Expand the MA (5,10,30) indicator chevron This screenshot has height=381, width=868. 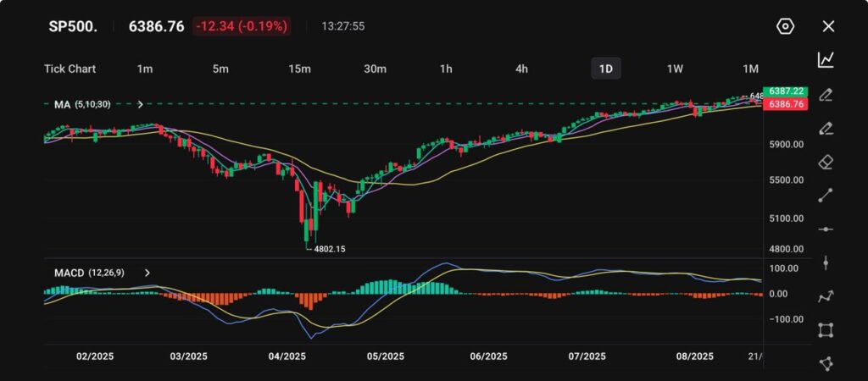click(x=140, y=104)
